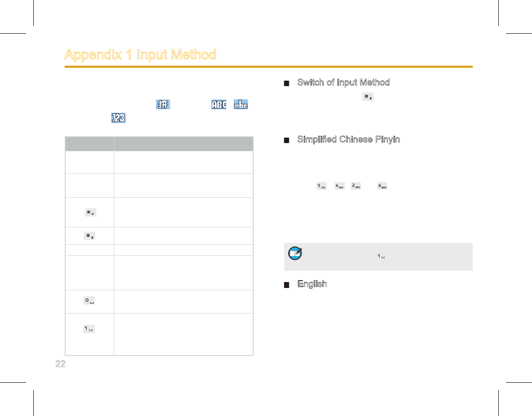The image size is (532, 416).
Task: Click the hash key icon in the table
Action: click(x=90, y=236)
